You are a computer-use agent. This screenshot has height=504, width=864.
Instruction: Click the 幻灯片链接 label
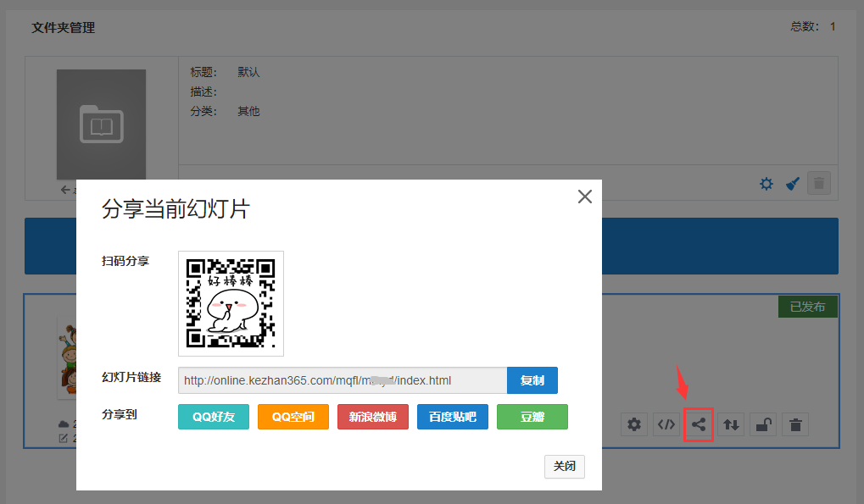(131, 378)
